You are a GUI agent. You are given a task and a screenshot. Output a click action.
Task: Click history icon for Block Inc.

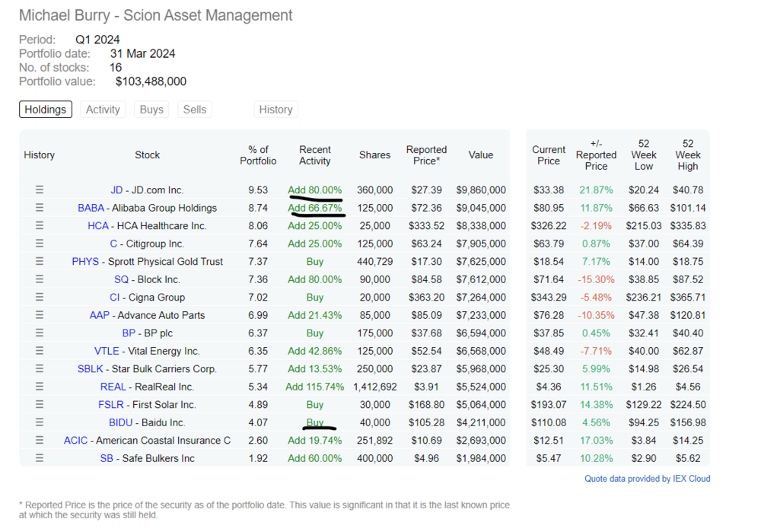[40, 279]
